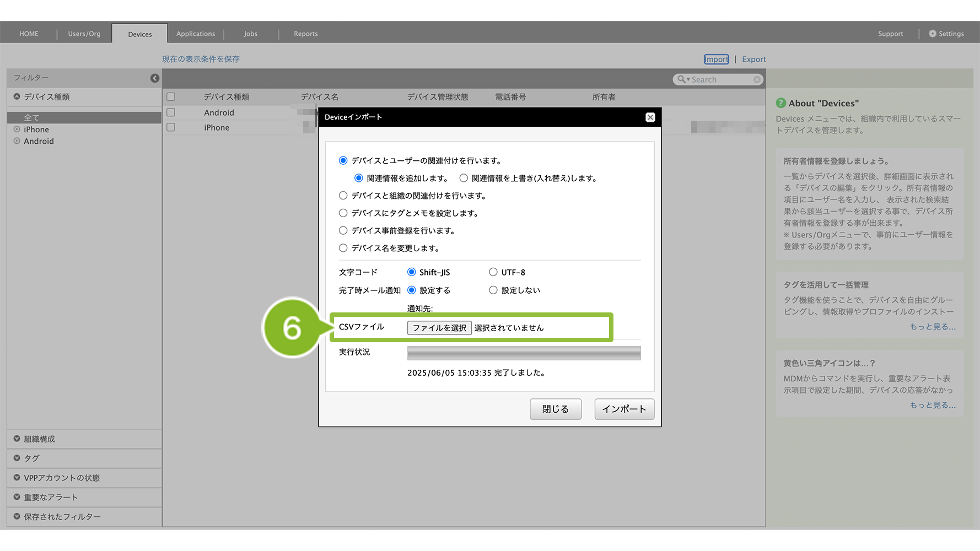Sort by 所有者 column header

(x=604, y=97)
